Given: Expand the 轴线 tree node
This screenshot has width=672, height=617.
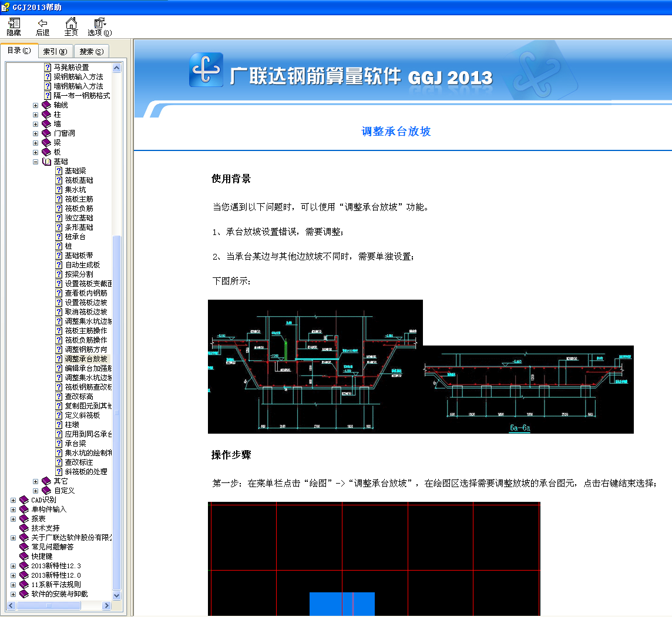Looking at the screenshot, I should 36,105.
